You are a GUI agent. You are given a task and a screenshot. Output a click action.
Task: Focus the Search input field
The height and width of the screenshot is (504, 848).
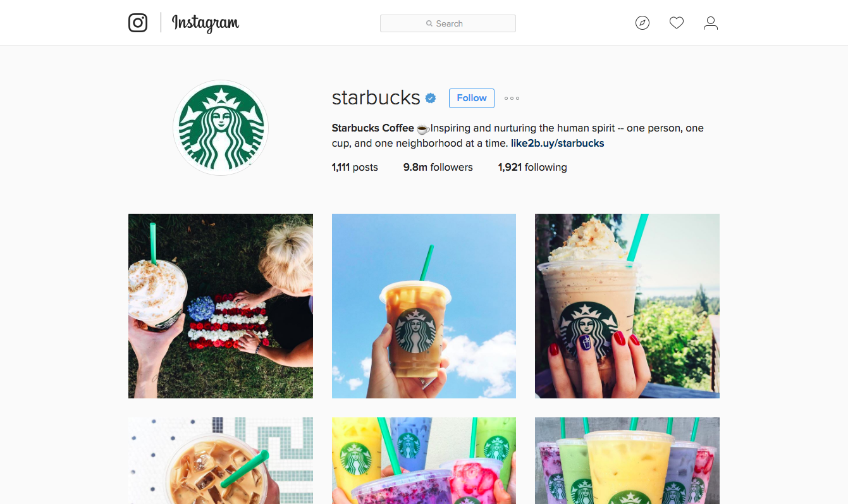448,23
